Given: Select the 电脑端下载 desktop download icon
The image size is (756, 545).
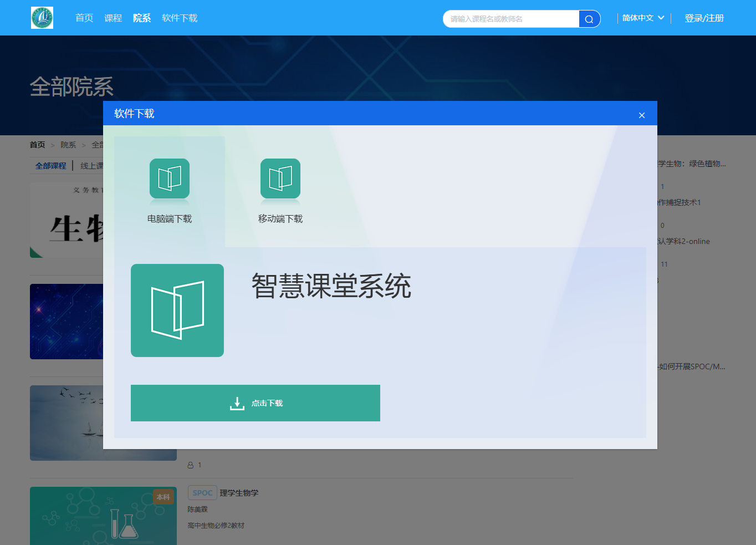Looking at the screenshot, I should coord(170,179).
